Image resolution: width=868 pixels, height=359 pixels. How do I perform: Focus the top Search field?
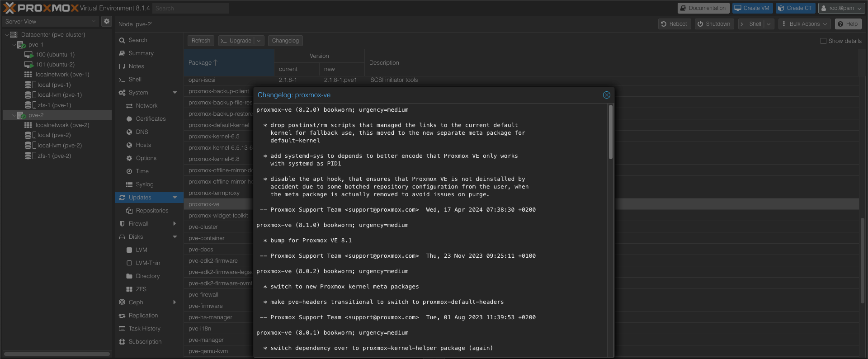tap(190, 8)
